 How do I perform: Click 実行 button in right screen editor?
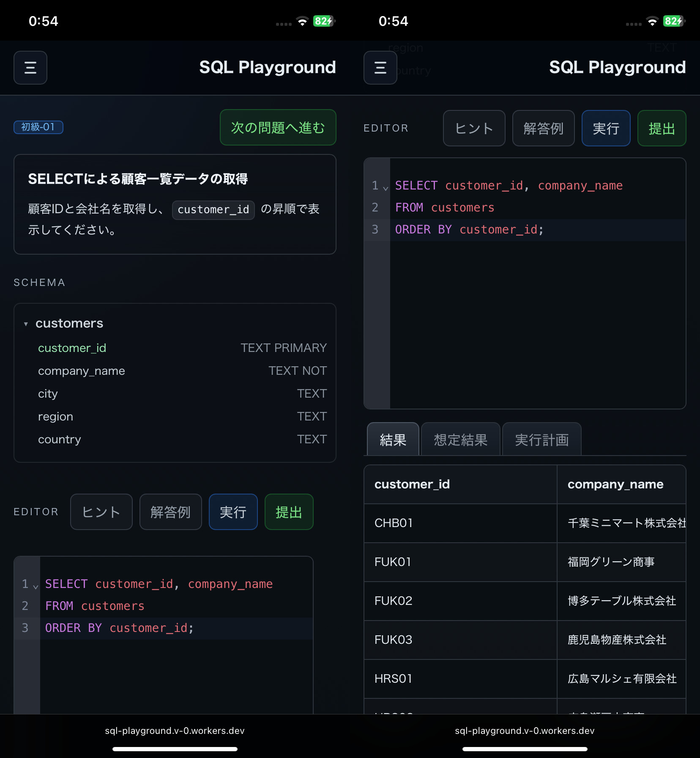coord(606,128)
